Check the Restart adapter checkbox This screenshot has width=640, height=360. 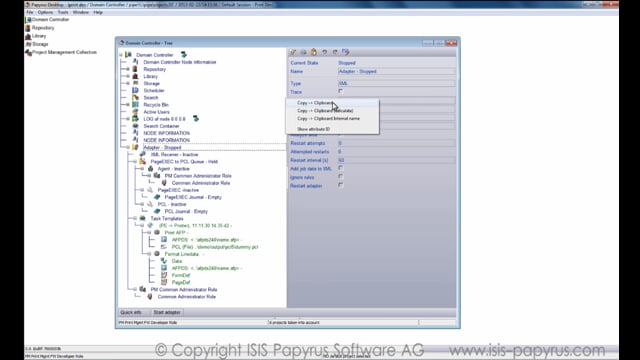340,185
